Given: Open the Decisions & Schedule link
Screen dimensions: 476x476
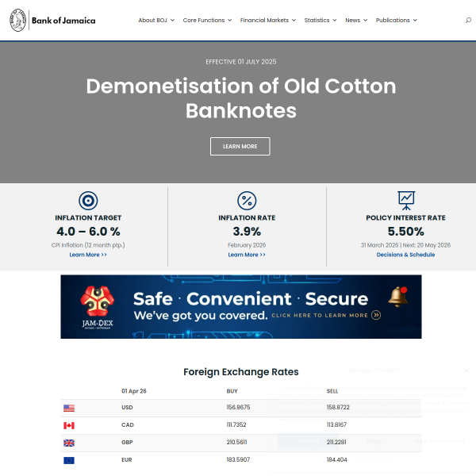Looking at the screenshot, I should (x=405, y=255).
